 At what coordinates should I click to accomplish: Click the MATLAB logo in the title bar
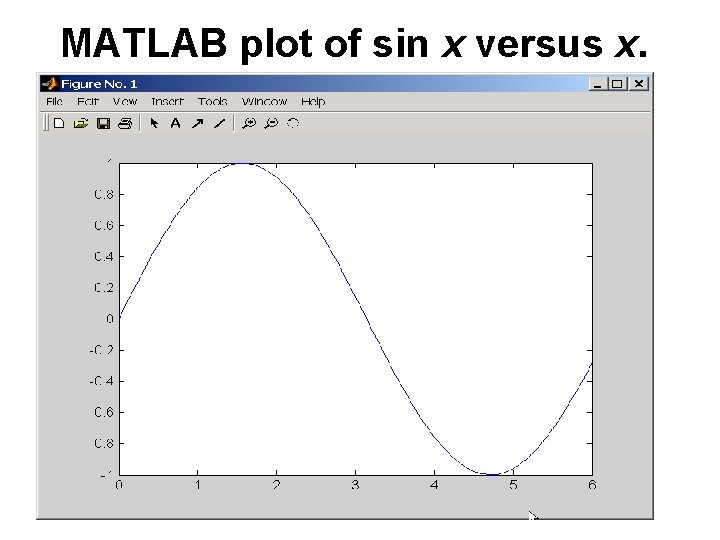(49, 84)
